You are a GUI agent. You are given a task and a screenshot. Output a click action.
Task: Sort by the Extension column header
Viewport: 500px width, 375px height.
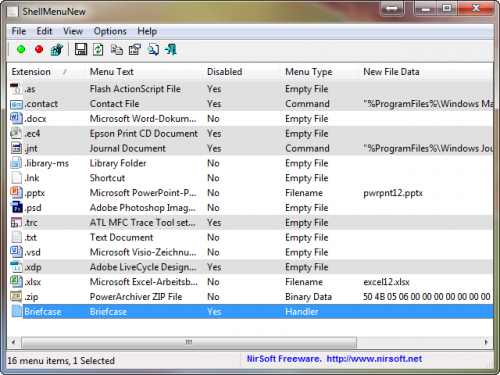click(x=46, y=72)
